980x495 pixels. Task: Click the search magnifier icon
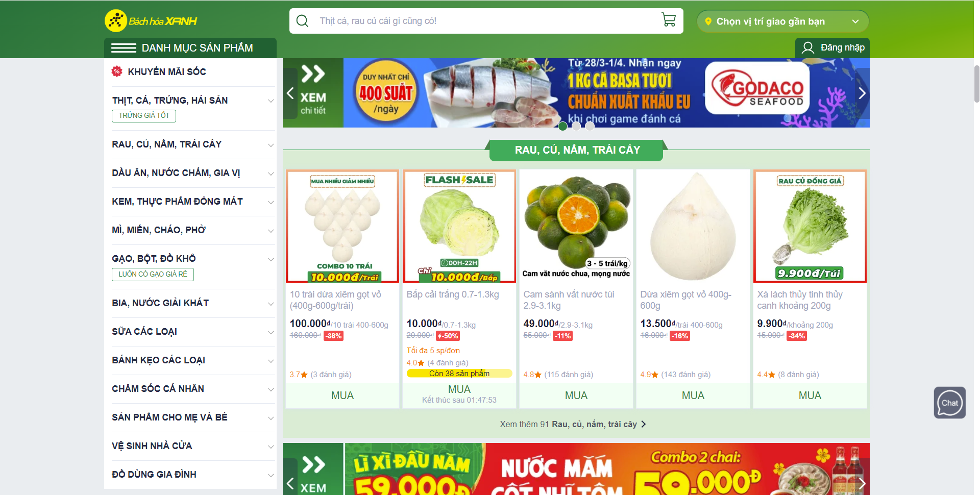[x=302, y=21]
